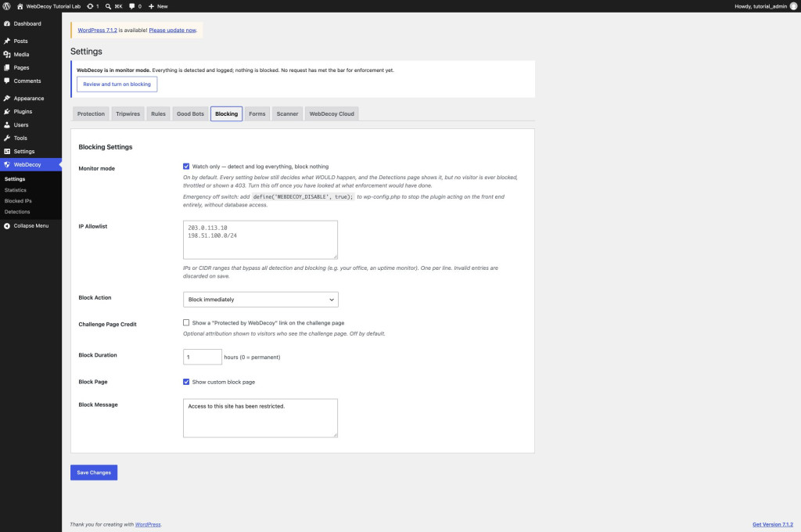Viewport: 801px width, 532px height.
Task: Click into the IP Allowlist textarea
Action: coord(260,239)
